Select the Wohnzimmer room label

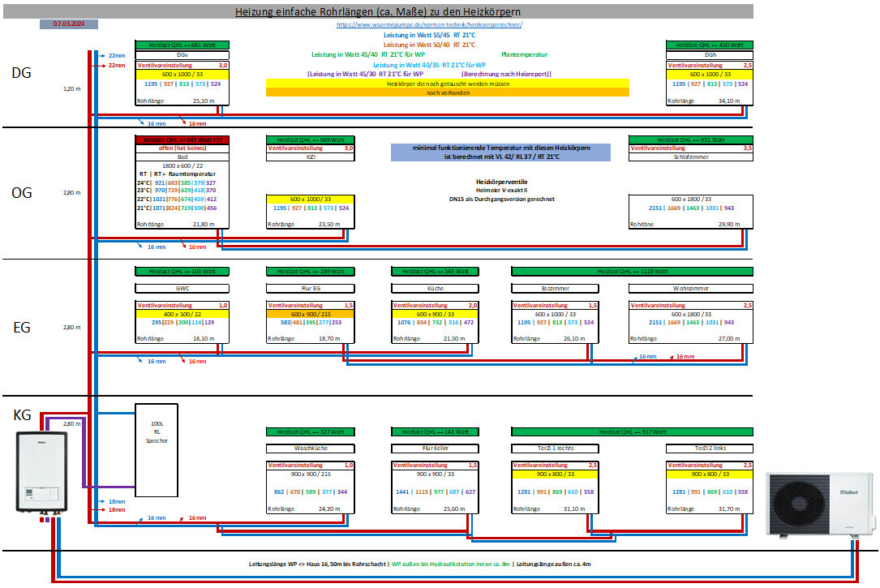[x=691, y=287]
